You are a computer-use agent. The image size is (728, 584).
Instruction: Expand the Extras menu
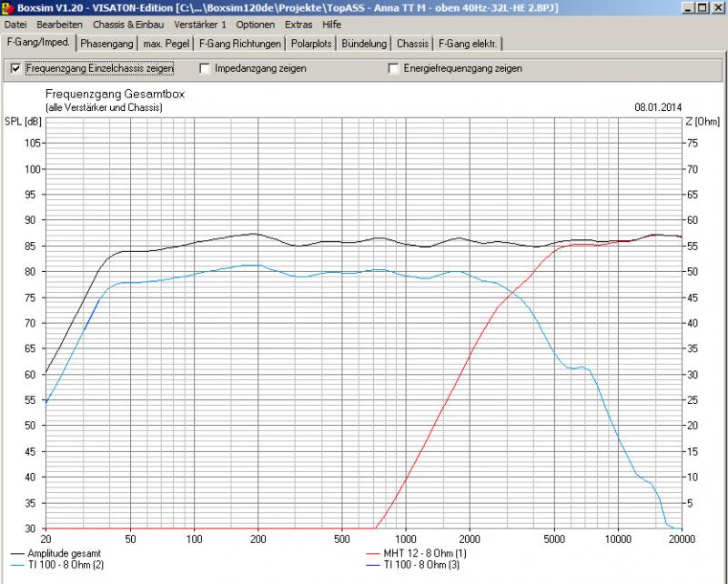click(x=299, y=25)
